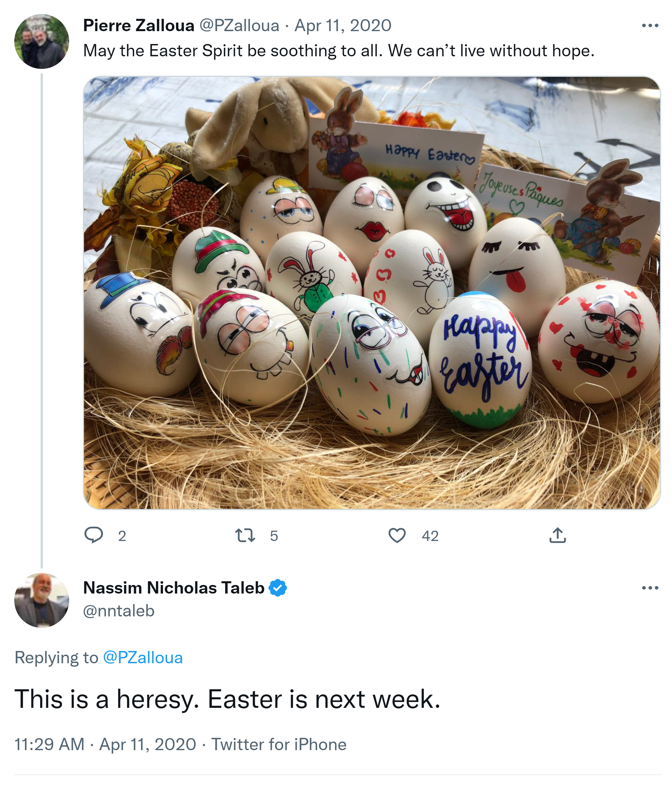Open Pierre Zalloua's profile picture
This screenshot has width=672, height=785.
[42, 41]
